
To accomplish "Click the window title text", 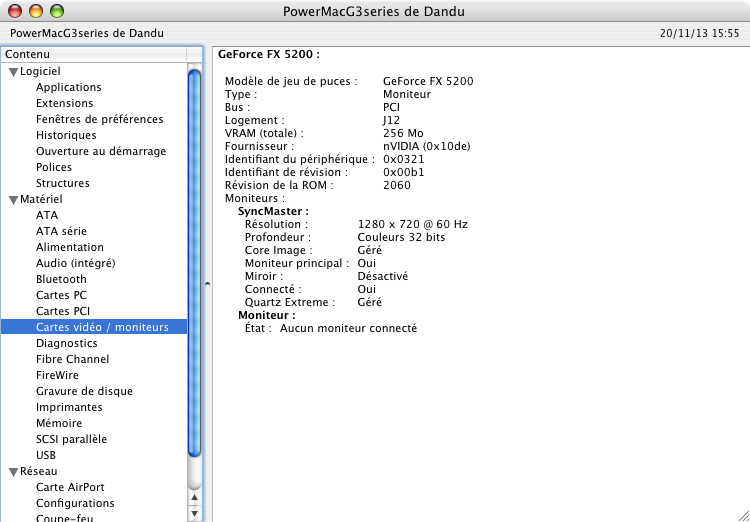I will click(x=374, y=11).
